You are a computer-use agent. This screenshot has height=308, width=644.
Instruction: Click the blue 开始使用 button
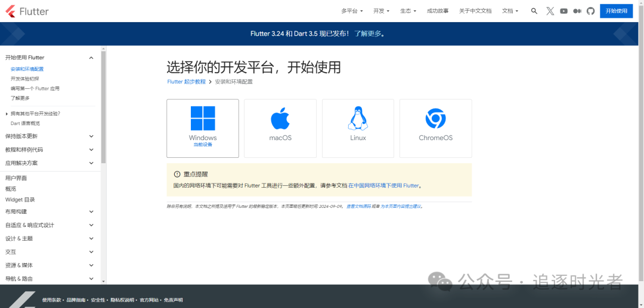pyautogui.click(x=616, y=11)
